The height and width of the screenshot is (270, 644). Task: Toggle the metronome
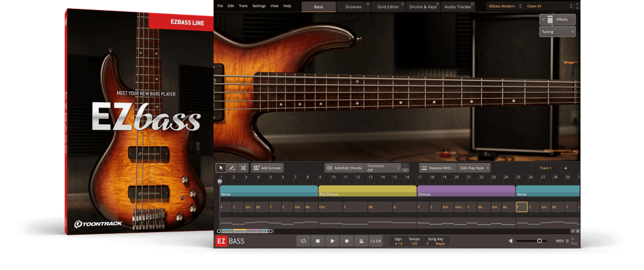pyautogui.click(x=361, y=241)
